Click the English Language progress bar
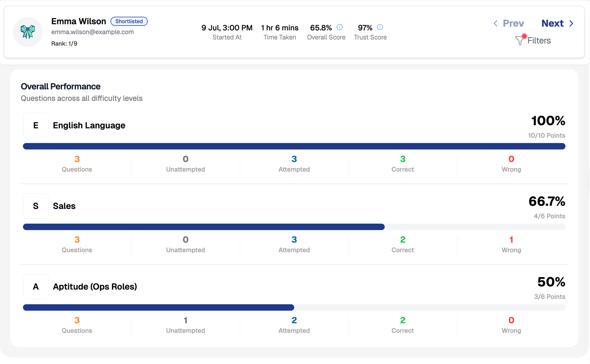 click(294, 146)
